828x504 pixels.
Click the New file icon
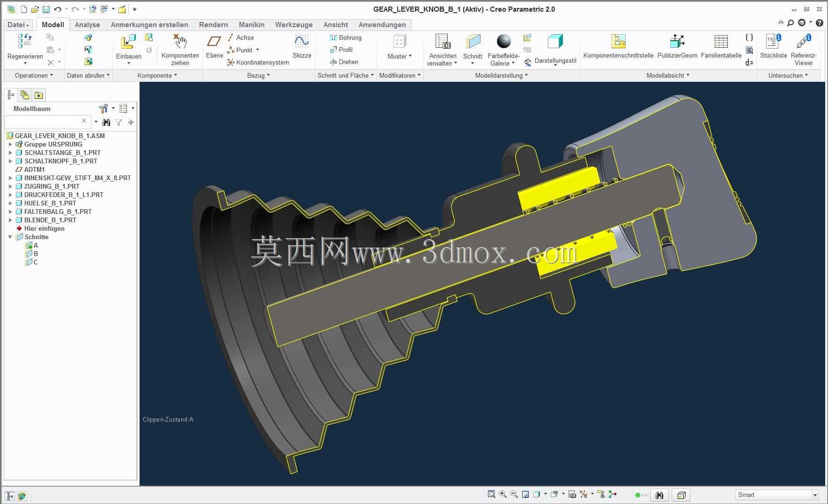[x=24, y=9]
